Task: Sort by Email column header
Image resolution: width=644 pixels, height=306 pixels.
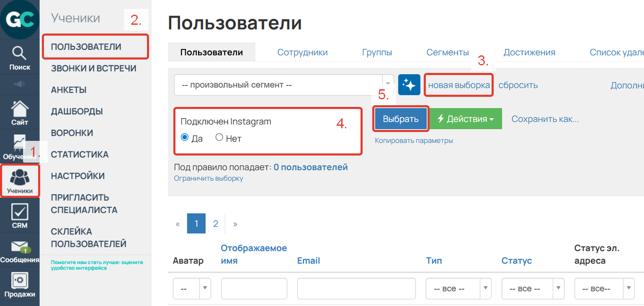Action: coord(309,260)
